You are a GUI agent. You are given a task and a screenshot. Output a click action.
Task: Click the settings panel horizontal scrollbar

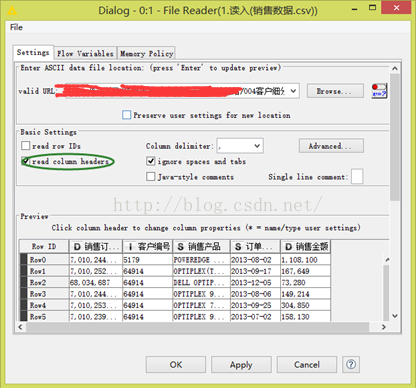coord(197,327)
